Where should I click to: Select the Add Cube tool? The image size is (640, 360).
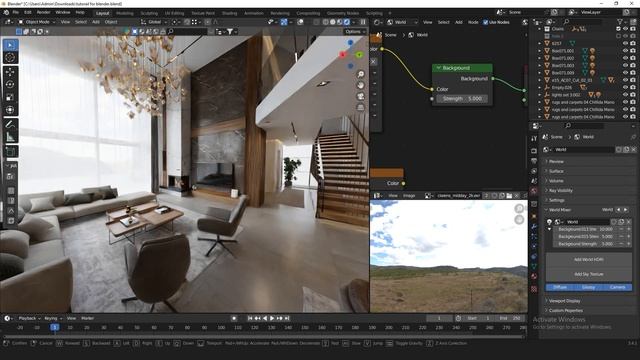(10, 151)
